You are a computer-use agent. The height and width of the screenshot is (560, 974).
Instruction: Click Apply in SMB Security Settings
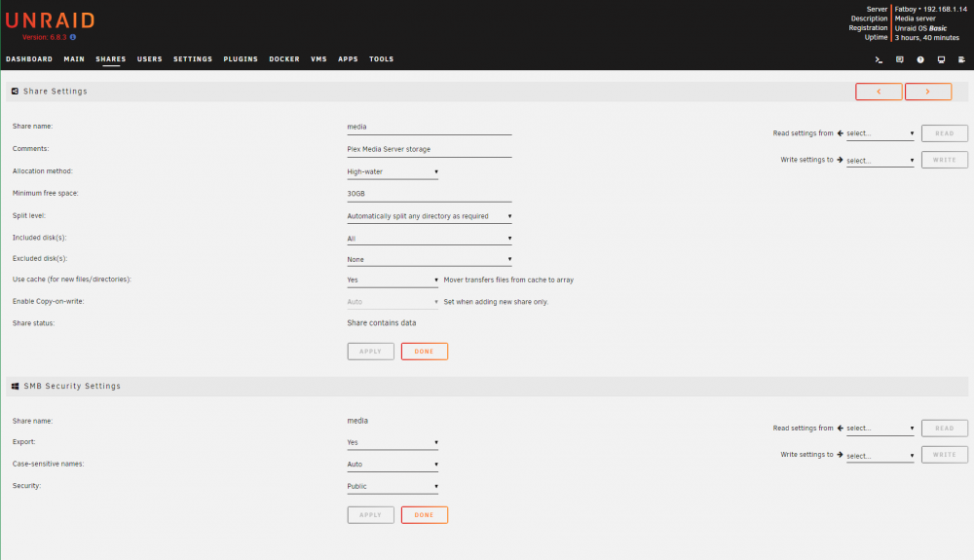(x=370, y=514)
